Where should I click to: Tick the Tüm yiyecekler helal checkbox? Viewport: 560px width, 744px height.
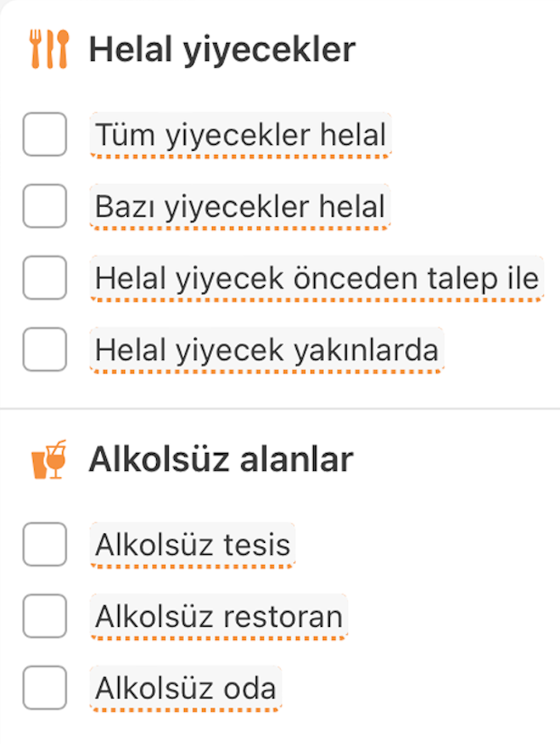click(45, 134)
